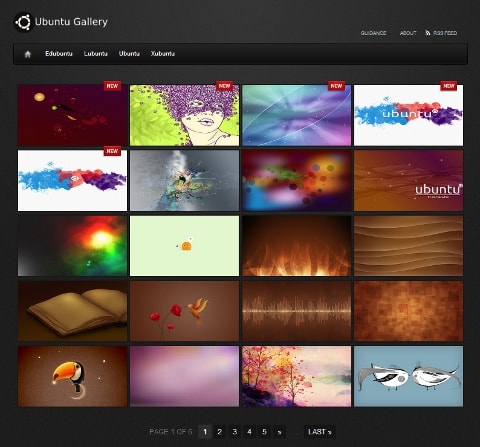This screenshot has width=480, height=447.
Task: Open the sound waveform wallpaper
Action: click(x=296, y=311)
